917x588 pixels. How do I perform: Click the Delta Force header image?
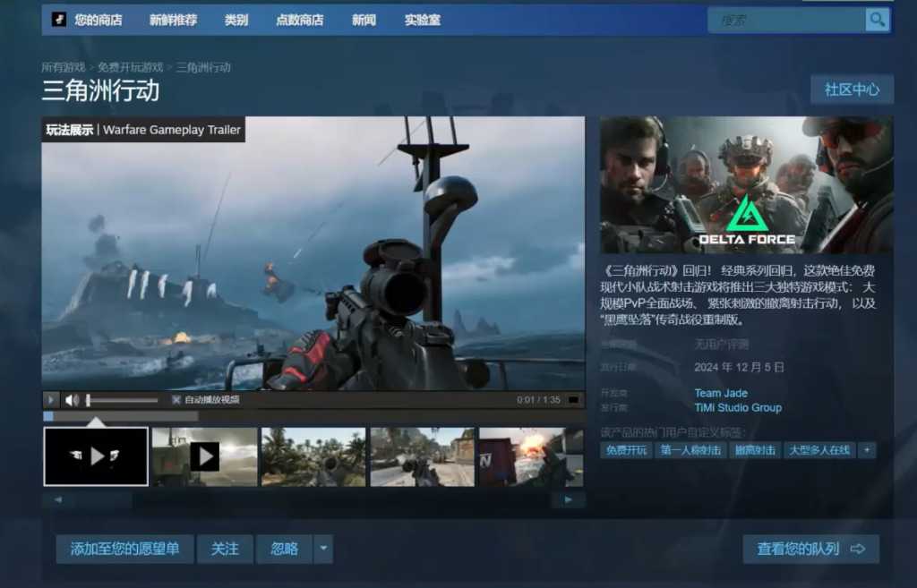(747, 184)
